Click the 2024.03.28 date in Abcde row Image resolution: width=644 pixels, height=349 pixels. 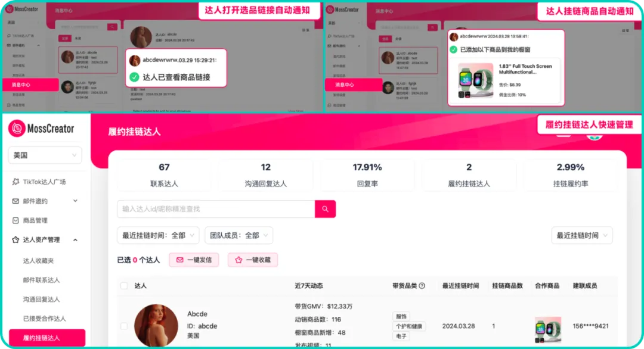point(459,326)
